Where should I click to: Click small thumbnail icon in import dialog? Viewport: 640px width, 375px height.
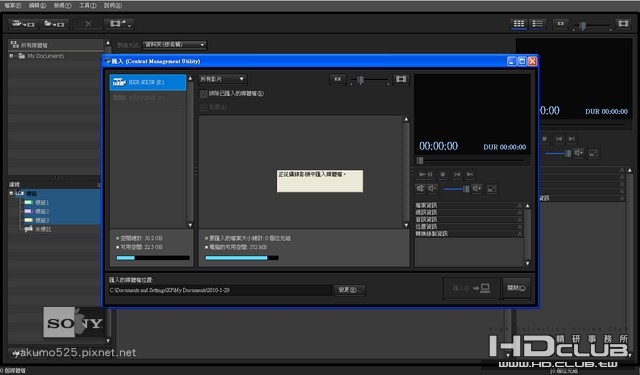(x=338, y=79)
